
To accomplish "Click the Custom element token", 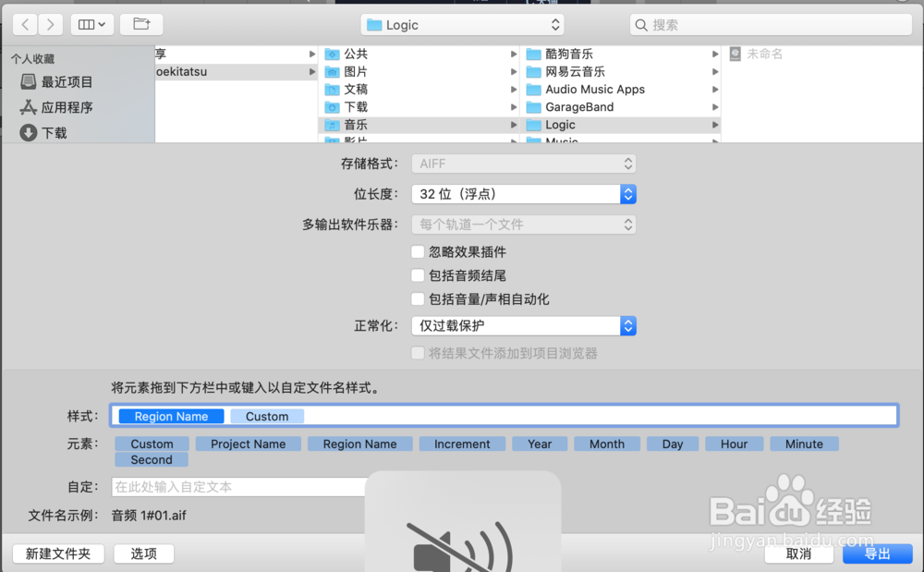I will click(x=152, y=444).
